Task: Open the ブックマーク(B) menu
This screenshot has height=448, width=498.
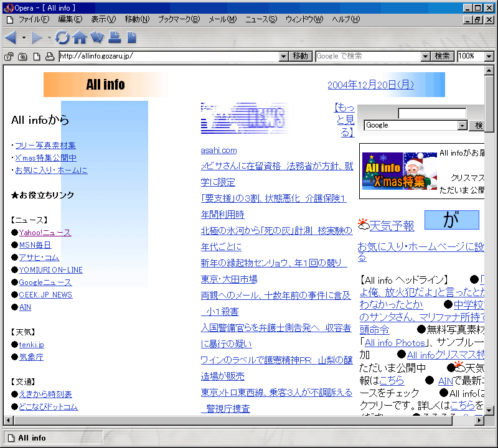Action: tap(179, 19)
